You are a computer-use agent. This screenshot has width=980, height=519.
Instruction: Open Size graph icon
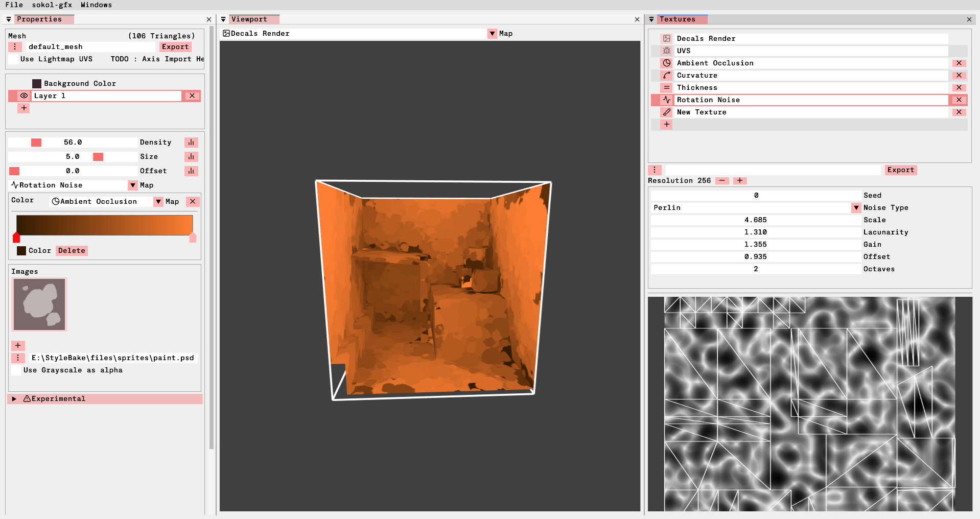click(x=191, y=156)
